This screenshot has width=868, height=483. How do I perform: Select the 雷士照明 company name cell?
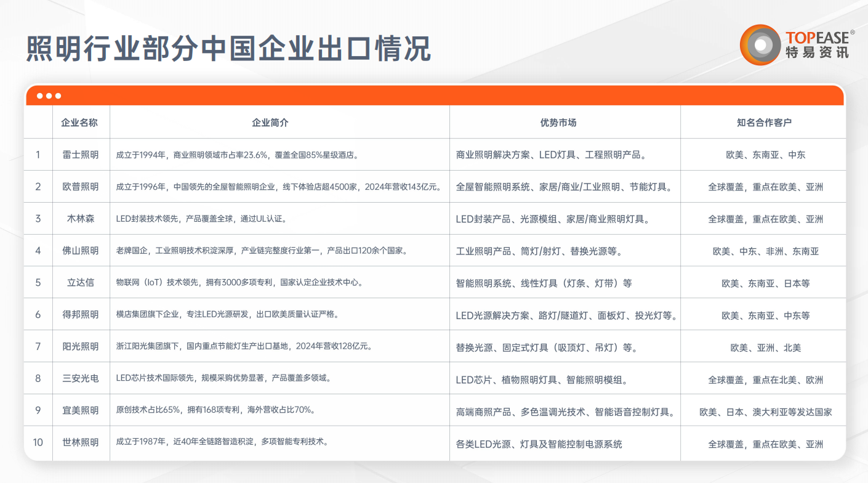pos(81,155)
